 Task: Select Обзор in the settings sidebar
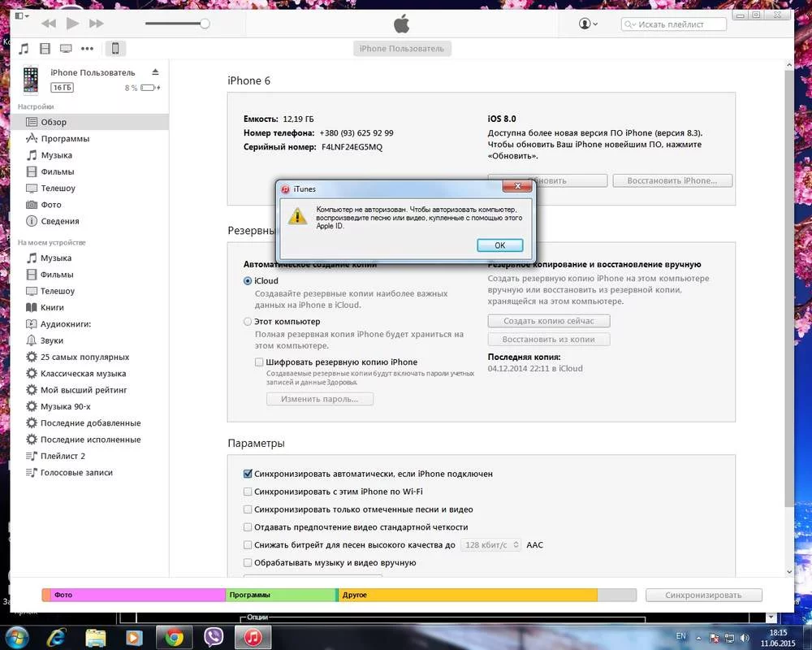89,122
